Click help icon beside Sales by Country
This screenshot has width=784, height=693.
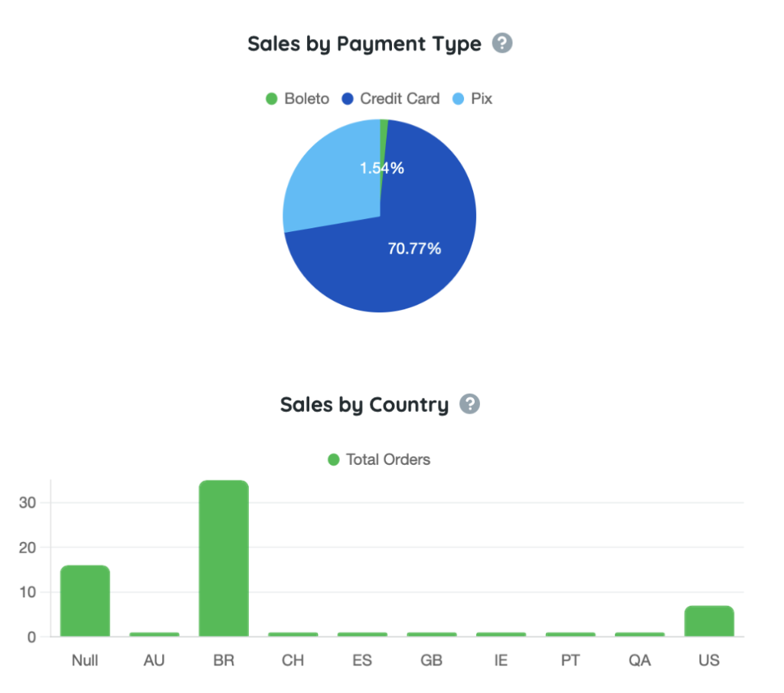(469, 404)
